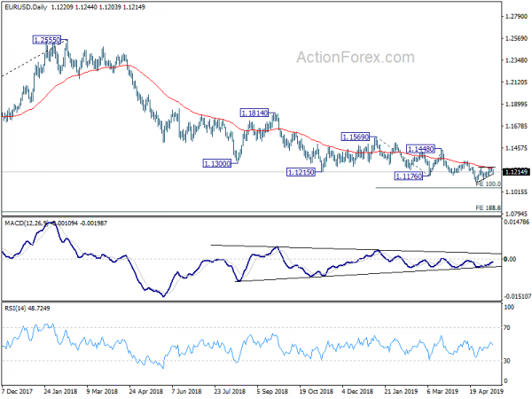This screenshot has width=532, height=399.
Task: Select the 1.13000 low price label
Action: tap(217, 163)
